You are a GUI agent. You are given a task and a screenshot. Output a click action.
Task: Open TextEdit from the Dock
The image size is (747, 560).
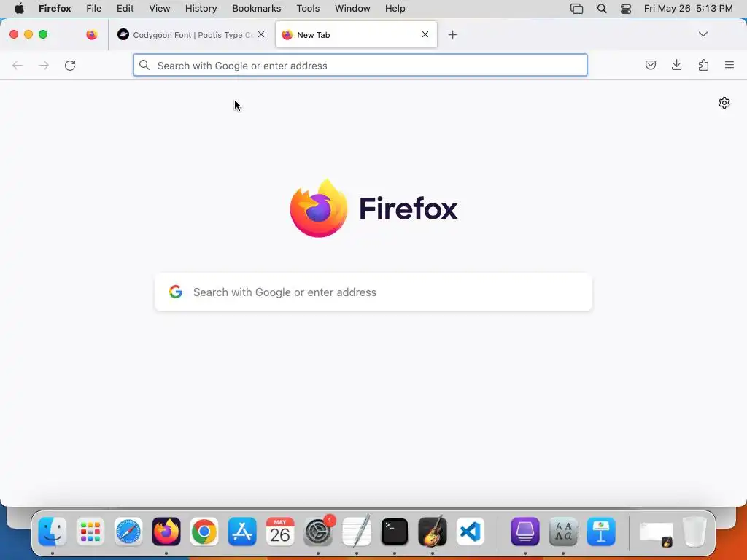pyautogui.click(x=356, y=532)
